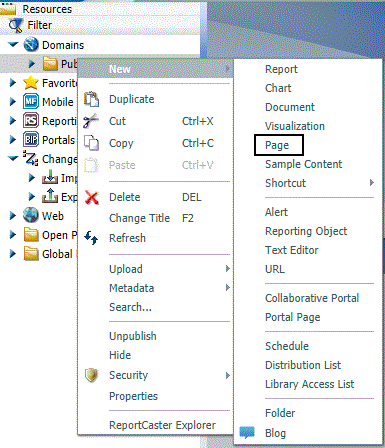
Task: Click the Mobile Favorites MF icon
Action: 31,101
